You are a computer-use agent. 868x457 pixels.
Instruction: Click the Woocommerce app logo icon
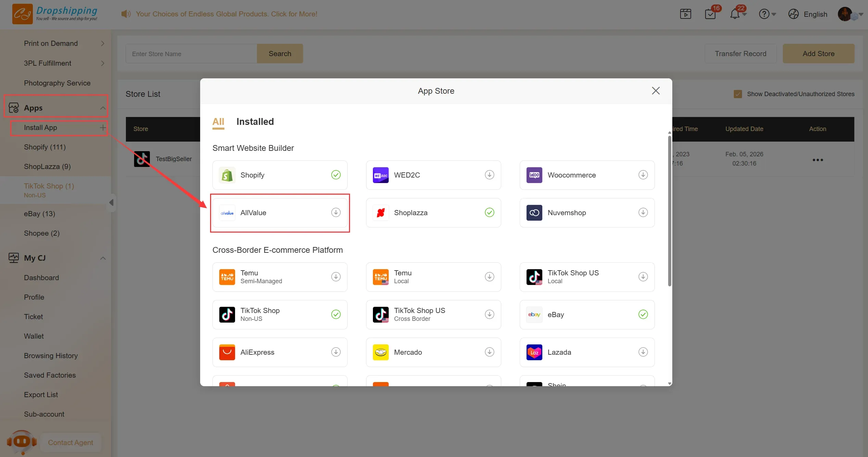tap(534, 175)
